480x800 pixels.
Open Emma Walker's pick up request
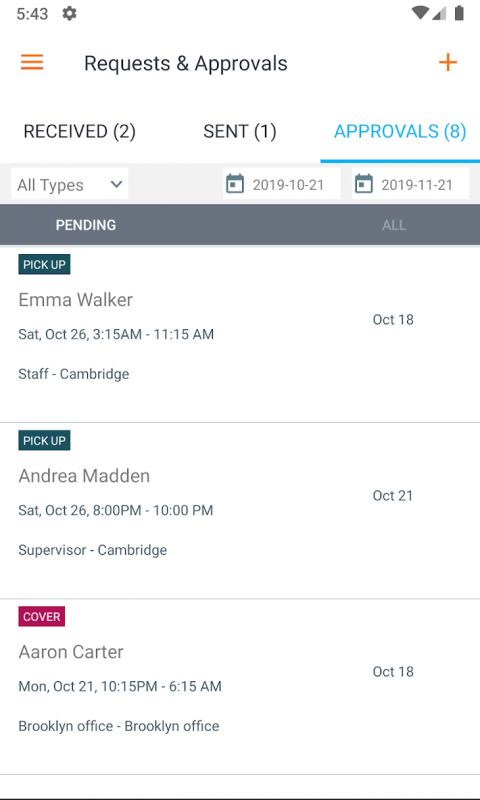[x=240, y=335]
